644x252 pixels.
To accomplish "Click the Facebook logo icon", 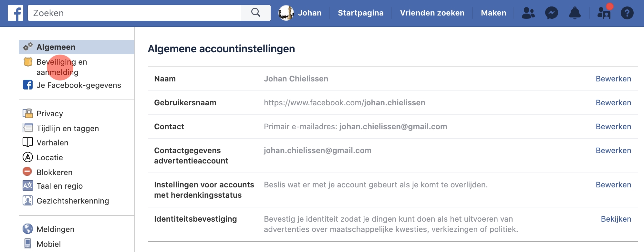I will click(15, 13).
